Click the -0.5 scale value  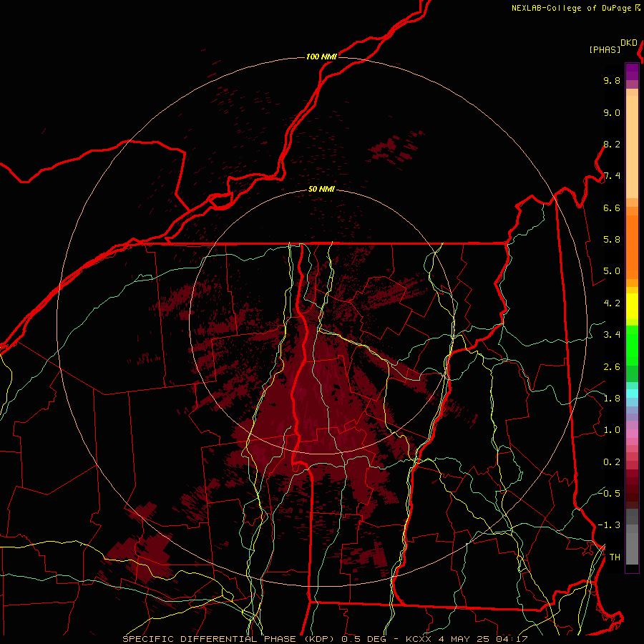click(x=609, y=494)
